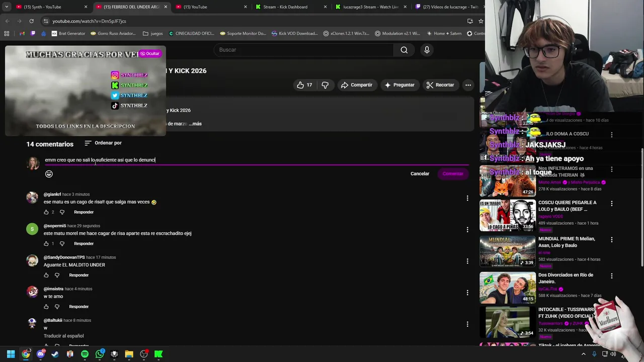Viewport: 644px width, 362px height.
Task: Submit the comment with Comentar
Action: coord(453,173)
